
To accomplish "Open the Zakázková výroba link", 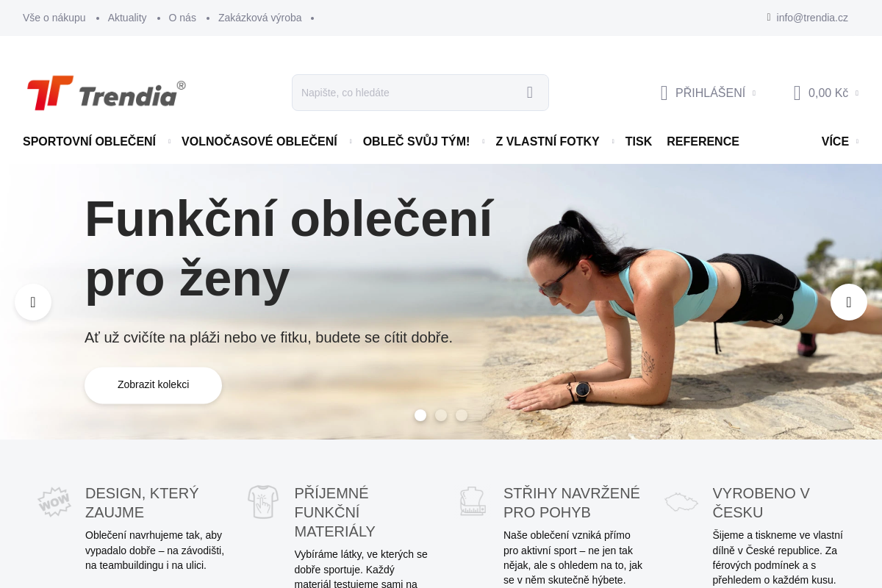I will (x=260, y=18).
